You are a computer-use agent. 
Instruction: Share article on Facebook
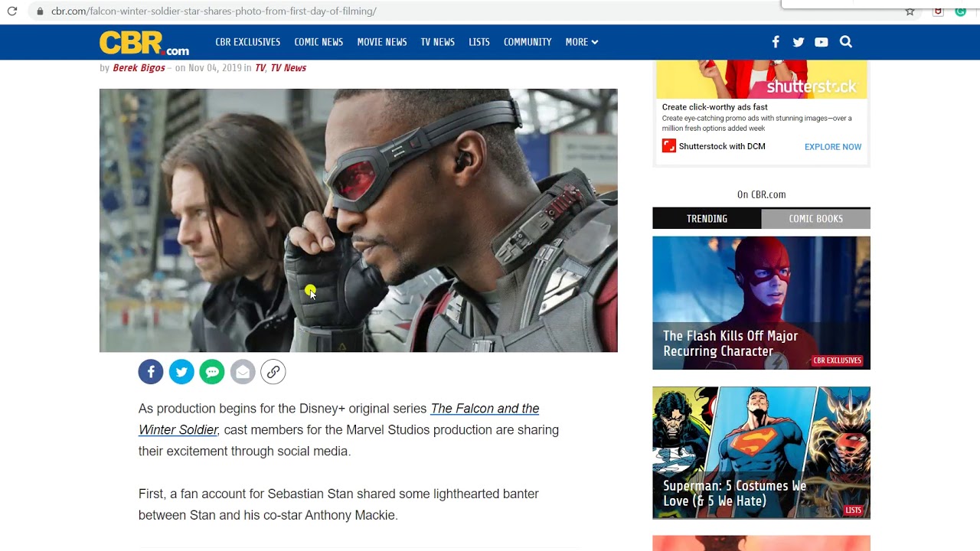pos(151,372)
